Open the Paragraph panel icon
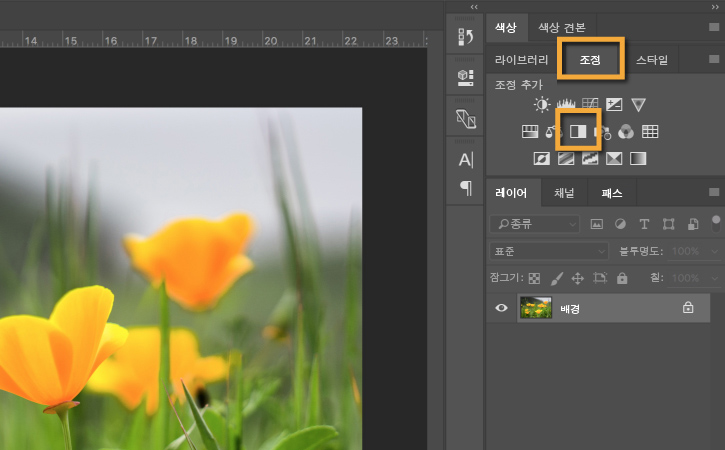Image resolution: width=725 pixels, height=450 pixels. pos(466,188)
